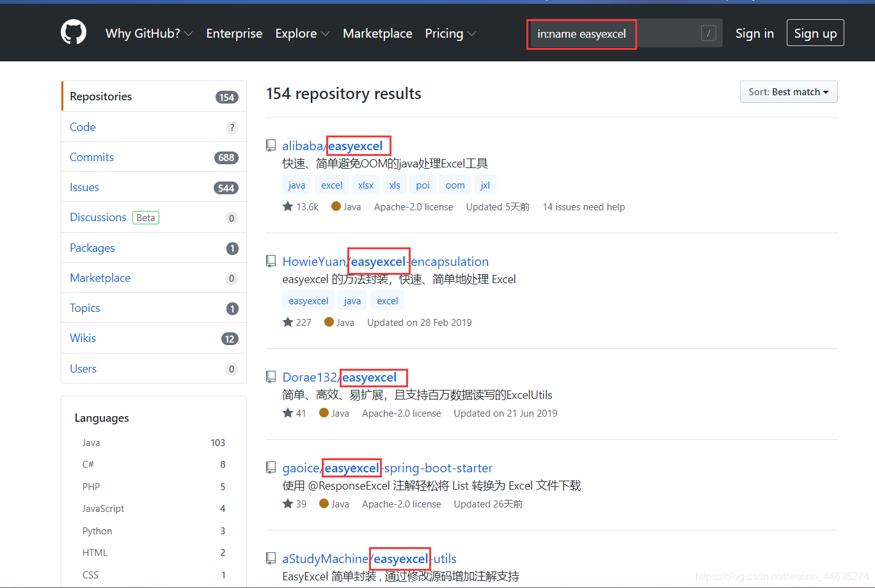Click the java topic tag under alibaba/easyexcel
This screenshot has height=588, width=875.
pos(297,185)
